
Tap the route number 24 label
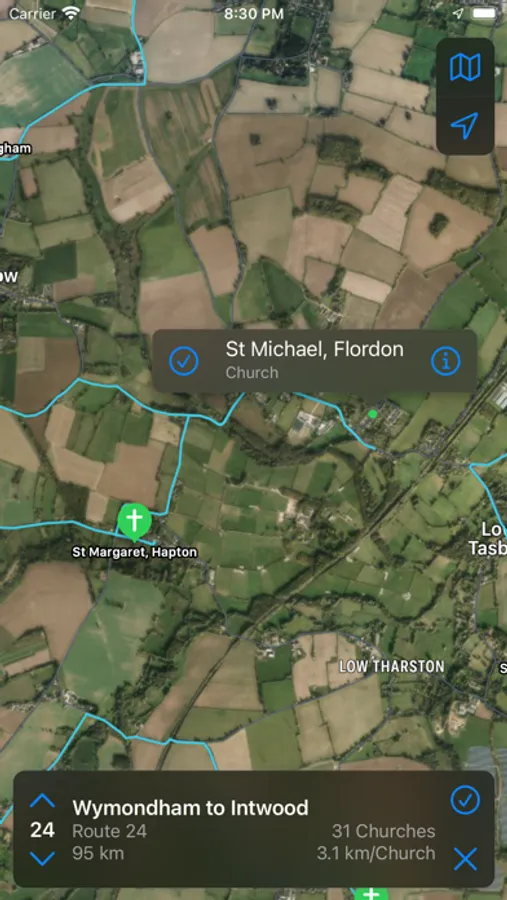click(42, 830)
